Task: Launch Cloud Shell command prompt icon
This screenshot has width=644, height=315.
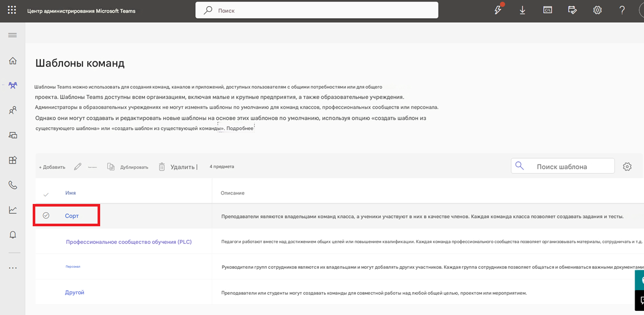Action: [x=547, y=10]
